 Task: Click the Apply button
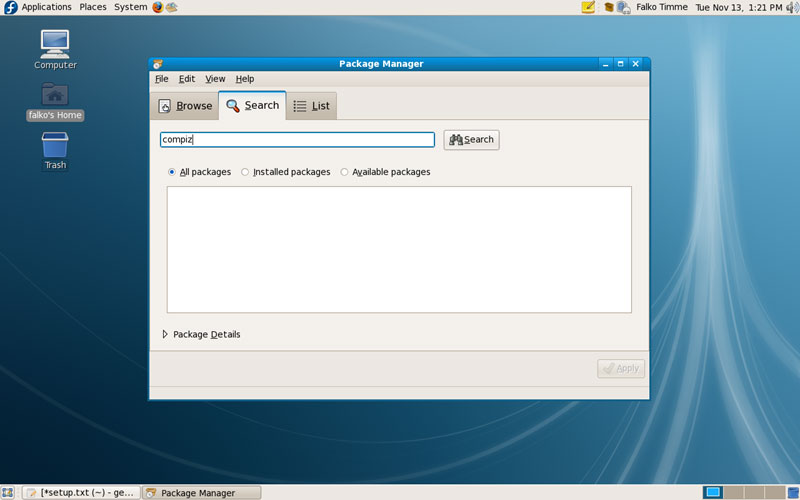click(x=621, y=368)
